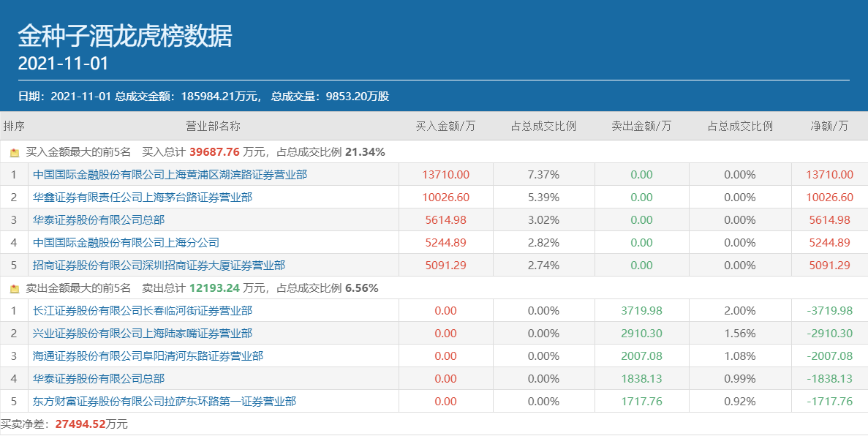
Task: Click the 0.99% sell ratio cell
Action: (740, 379)
